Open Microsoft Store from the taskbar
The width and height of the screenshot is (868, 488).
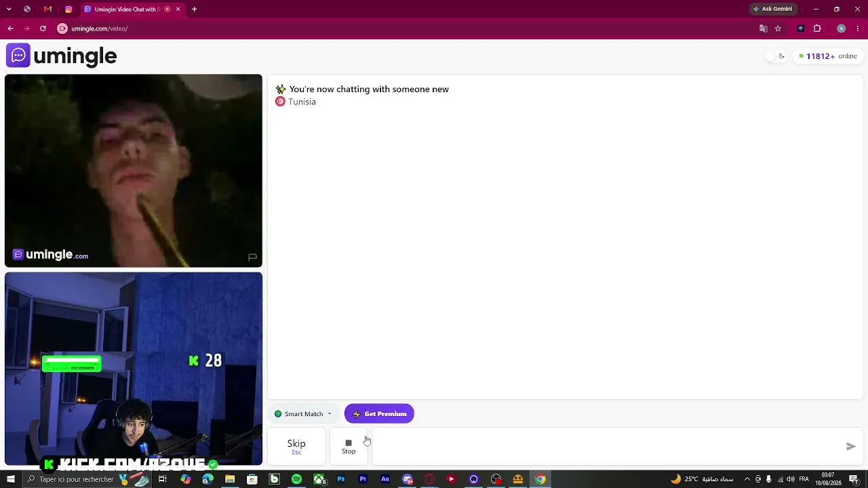click(252, 479)
